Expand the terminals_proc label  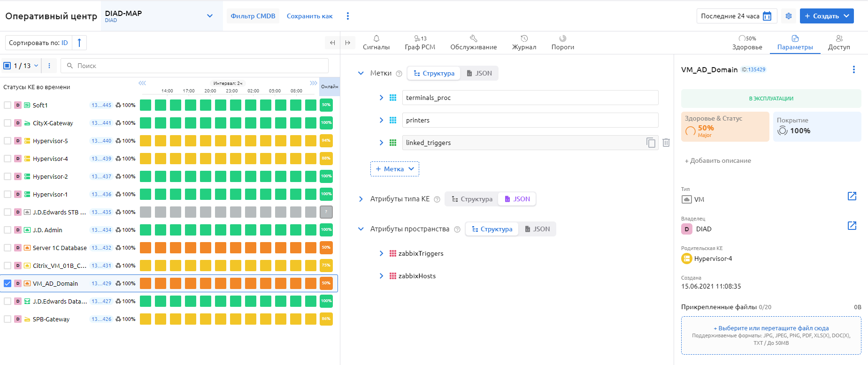381,98
